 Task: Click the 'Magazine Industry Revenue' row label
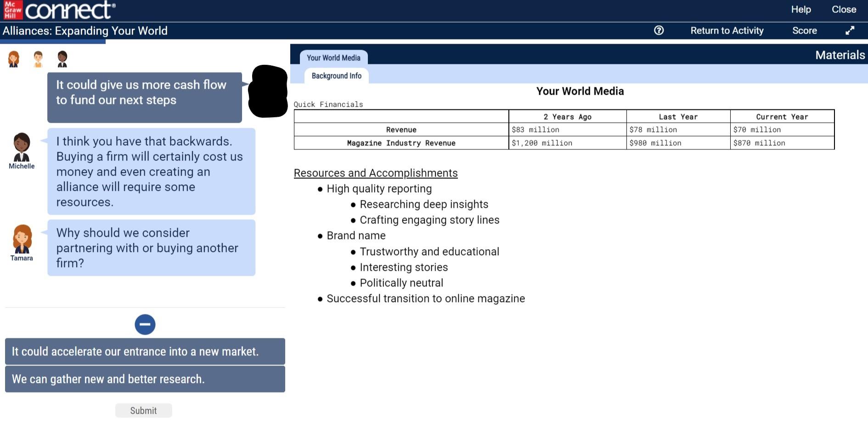click(401, 143)
